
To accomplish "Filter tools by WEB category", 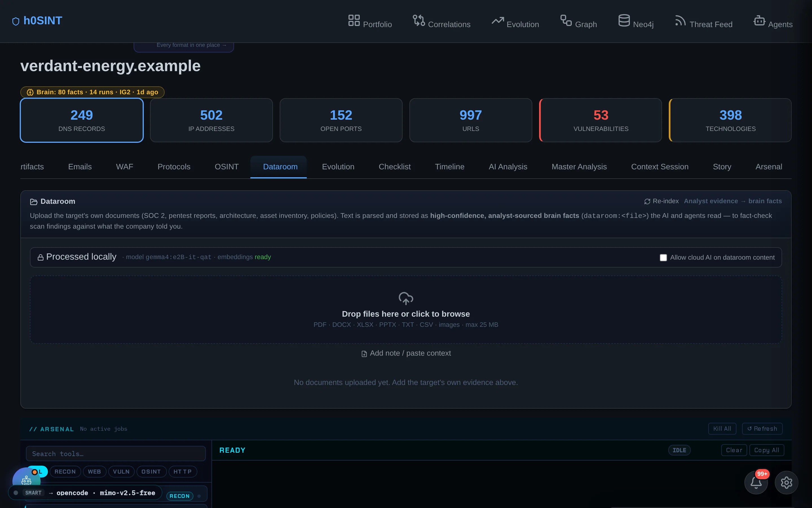I will (94, 472).
